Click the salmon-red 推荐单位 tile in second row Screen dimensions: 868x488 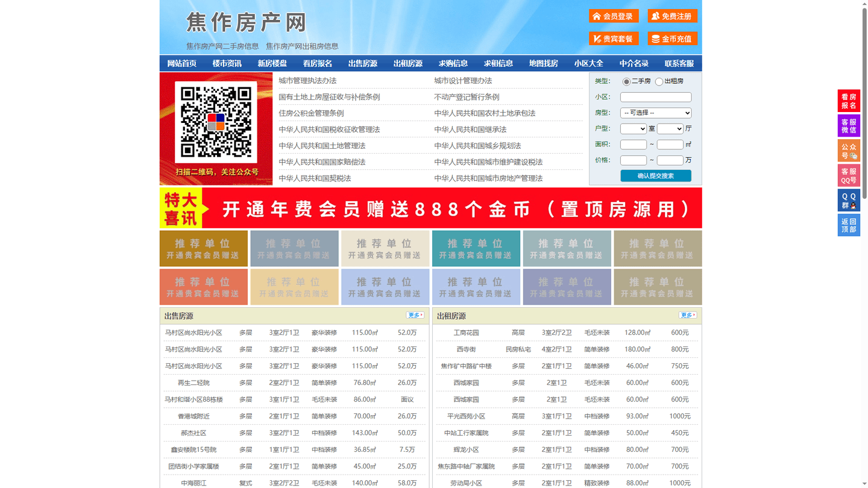point(204,287)
